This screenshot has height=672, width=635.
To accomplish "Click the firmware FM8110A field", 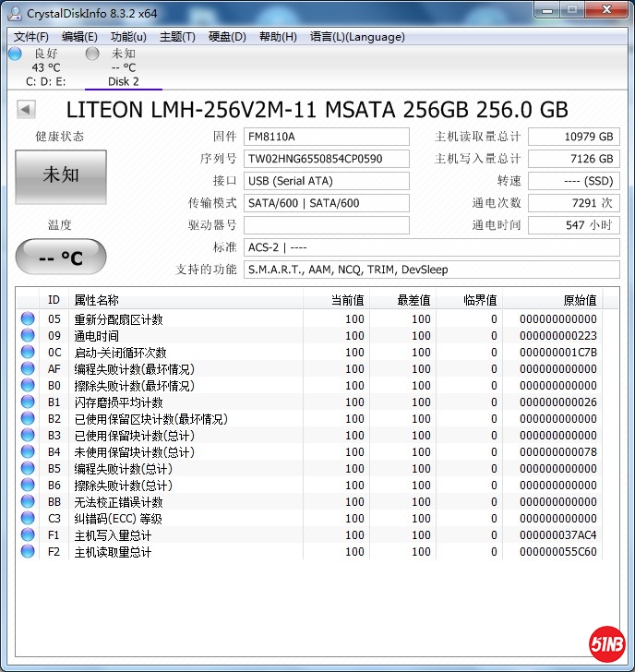I will tap(326, 137).
